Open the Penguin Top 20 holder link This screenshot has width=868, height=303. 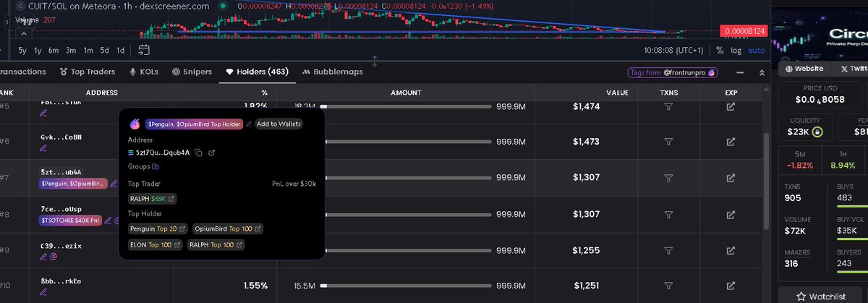(x=158, y=229)
